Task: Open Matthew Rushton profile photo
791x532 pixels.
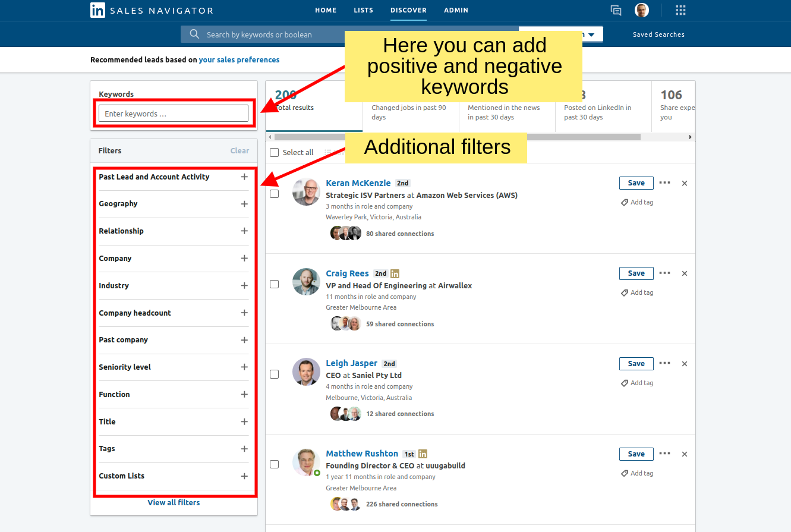Action: 306,462
